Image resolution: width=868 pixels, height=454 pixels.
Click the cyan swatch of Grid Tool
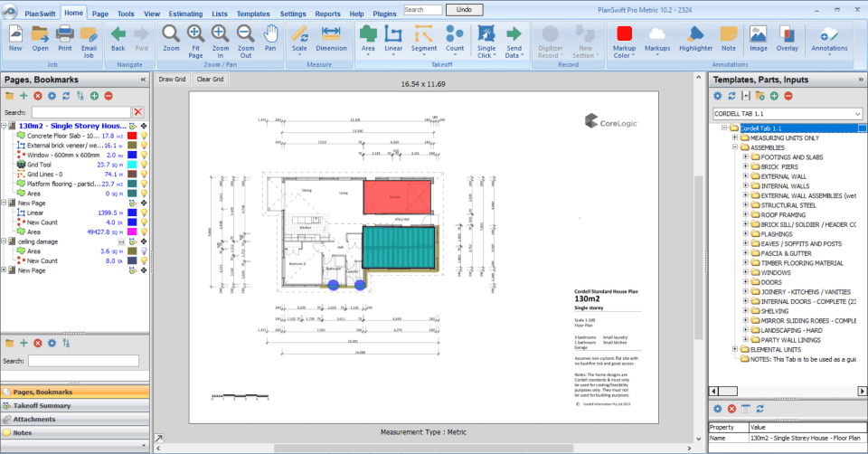tap(132, 165)
